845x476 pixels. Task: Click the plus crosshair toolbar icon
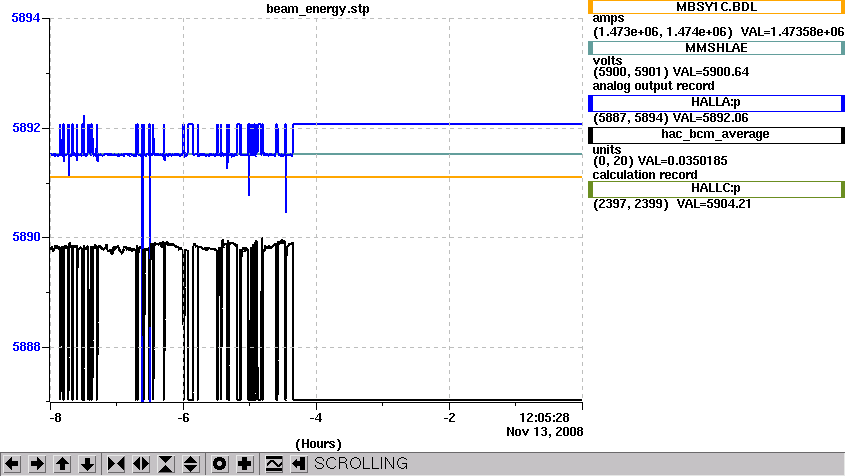245,464
